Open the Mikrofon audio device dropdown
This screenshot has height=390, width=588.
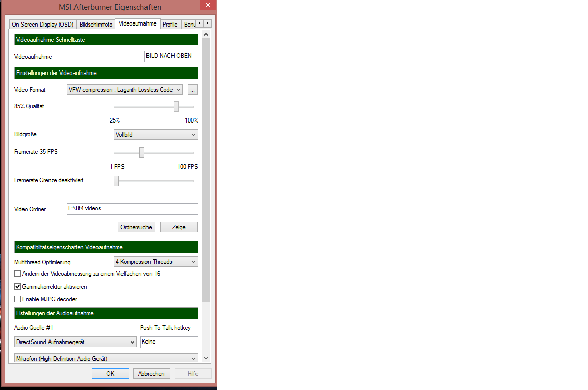[106, 358]
